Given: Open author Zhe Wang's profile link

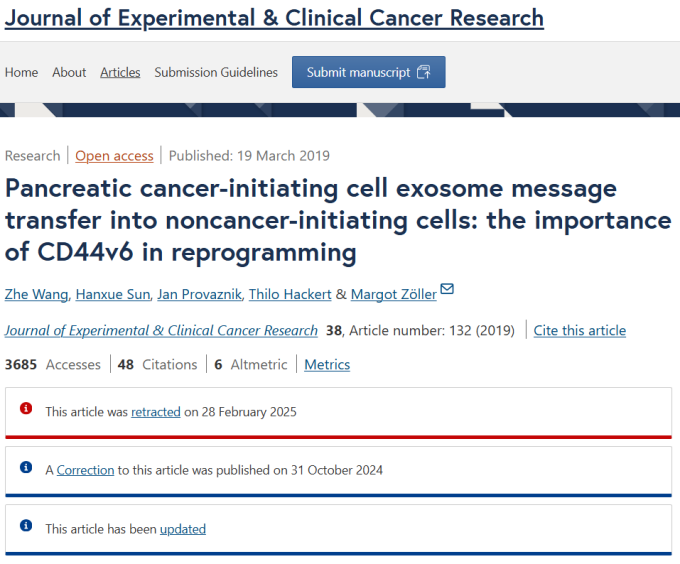Looking at the screenshot, I should tap(36, 294).
